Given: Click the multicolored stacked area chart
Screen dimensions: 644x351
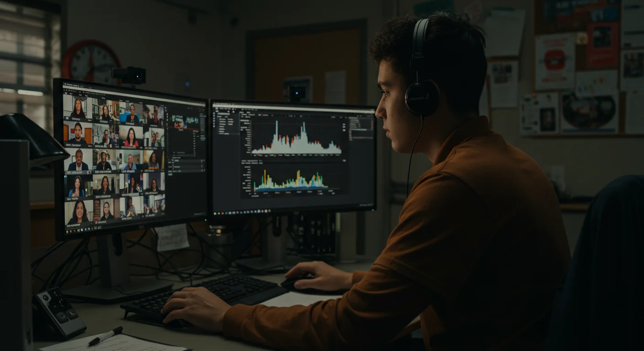Looking at the screenshot, I should 291,180.
